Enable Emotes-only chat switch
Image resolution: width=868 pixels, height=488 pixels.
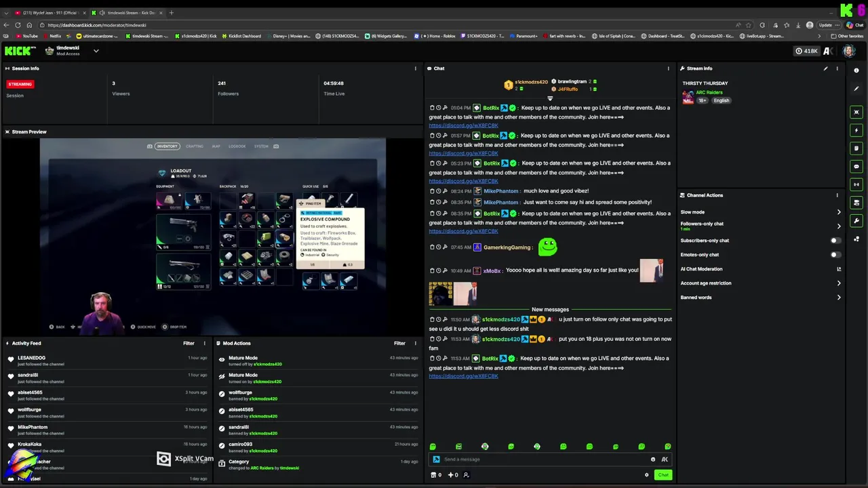835,255
